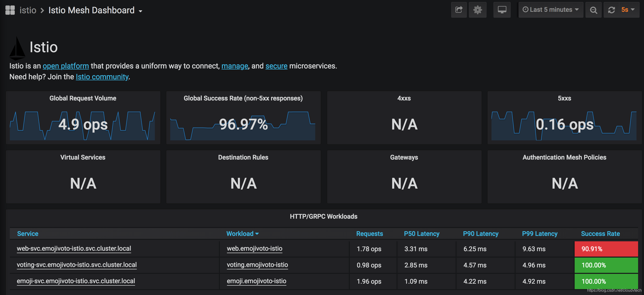Click the clock icon in time picker
Viewport: 644px width, 295px height.
pos(525,10)
